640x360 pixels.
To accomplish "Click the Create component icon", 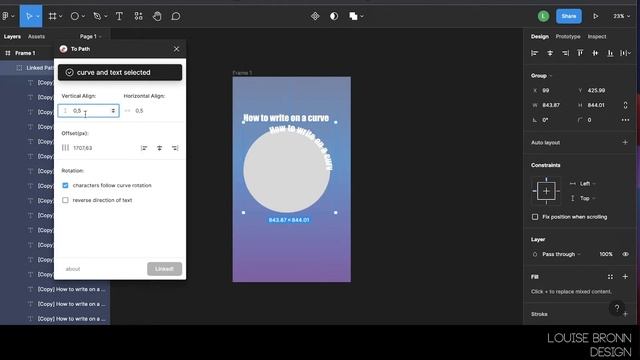I will point(315,16).
